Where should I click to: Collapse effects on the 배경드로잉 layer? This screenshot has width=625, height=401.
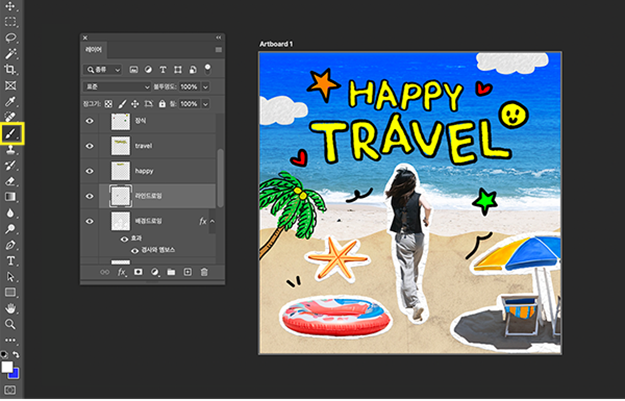[213, 220]
